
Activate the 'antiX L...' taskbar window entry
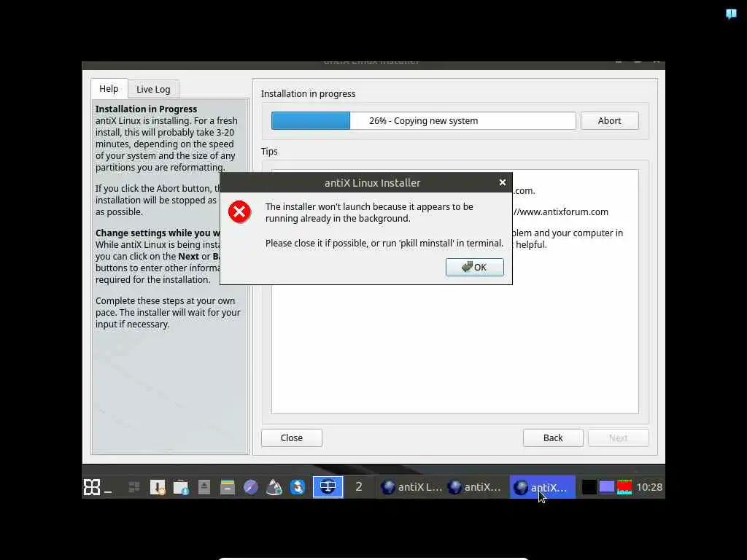click(411, 486)
